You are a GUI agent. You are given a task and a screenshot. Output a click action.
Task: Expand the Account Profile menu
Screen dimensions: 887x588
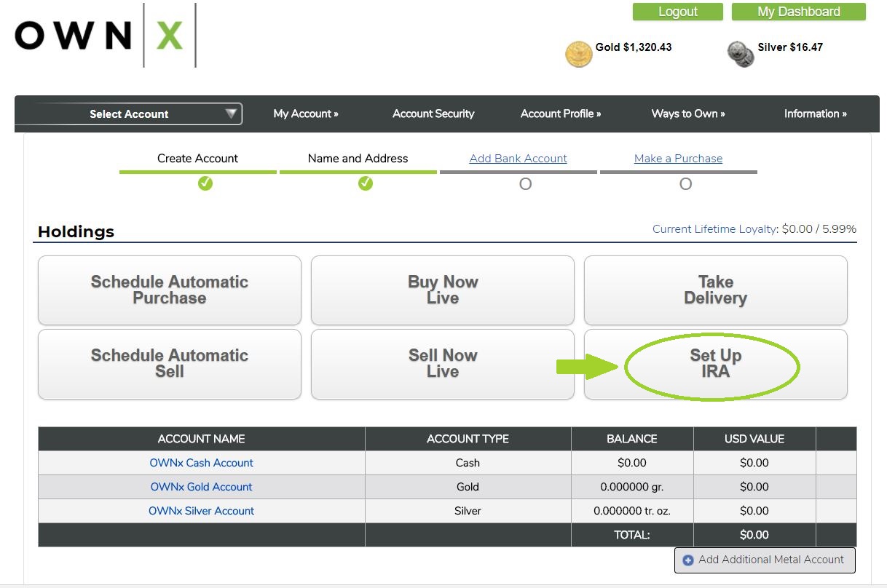tap(561, 114)
